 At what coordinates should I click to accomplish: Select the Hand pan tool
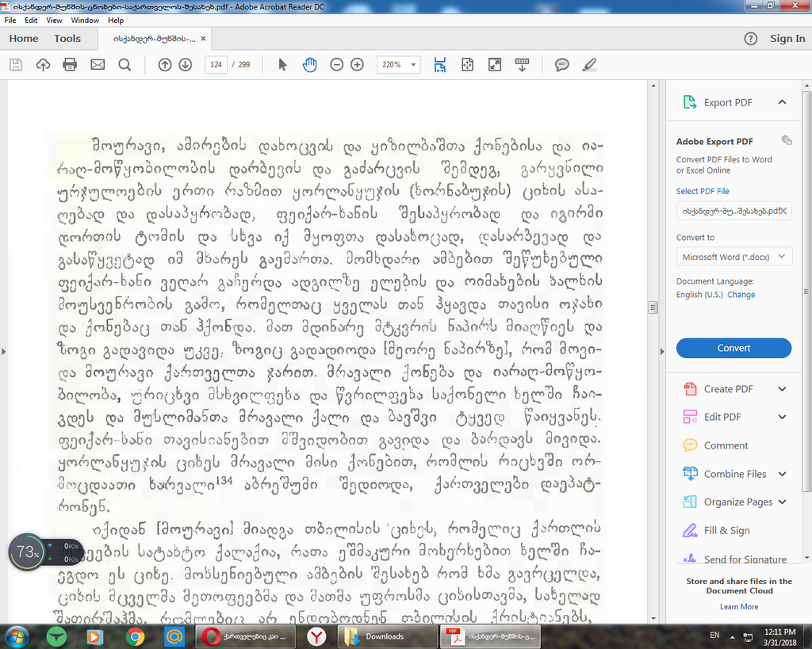coord(309,65)
